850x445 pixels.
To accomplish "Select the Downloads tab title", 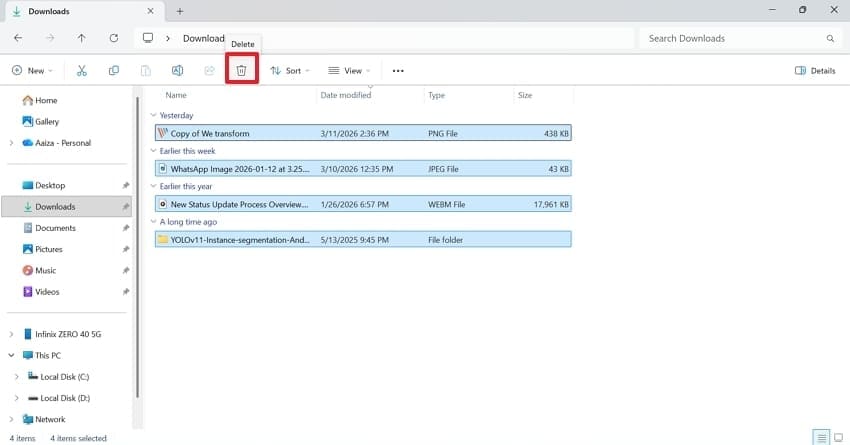I will [x=49, y=11].
